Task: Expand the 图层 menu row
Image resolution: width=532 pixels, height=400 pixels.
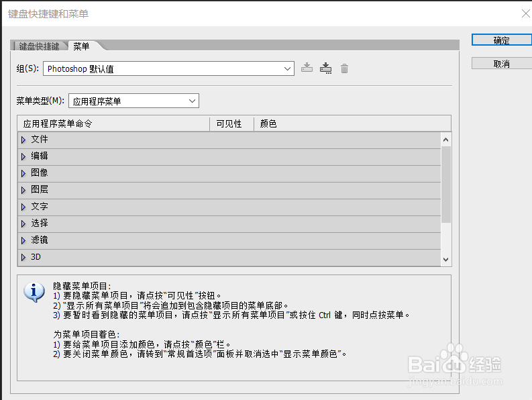Action: [x=23, y=190]
